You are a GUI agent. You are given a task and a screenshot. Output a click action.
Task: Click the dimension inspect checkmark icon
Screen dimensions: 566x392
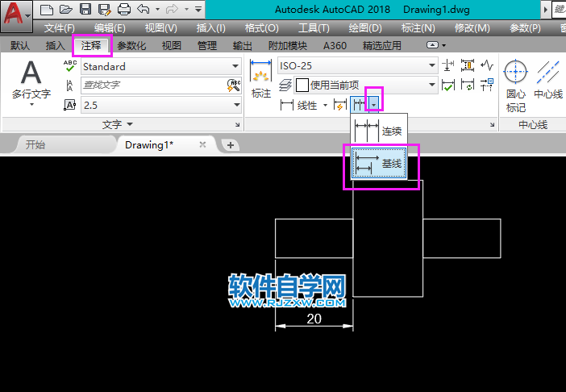point(448,85)
